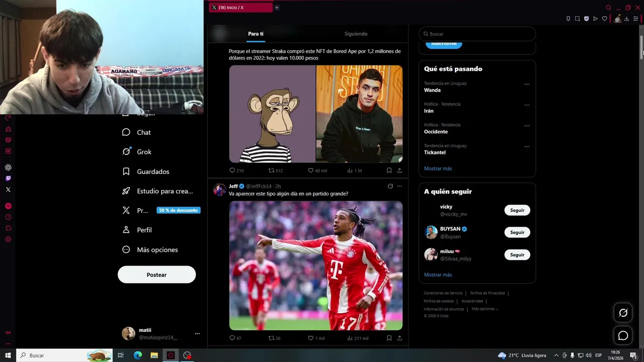Open browser history clock icon
Image resolution: width=644 pixels, height=362 pixels.
coord(8,217)
